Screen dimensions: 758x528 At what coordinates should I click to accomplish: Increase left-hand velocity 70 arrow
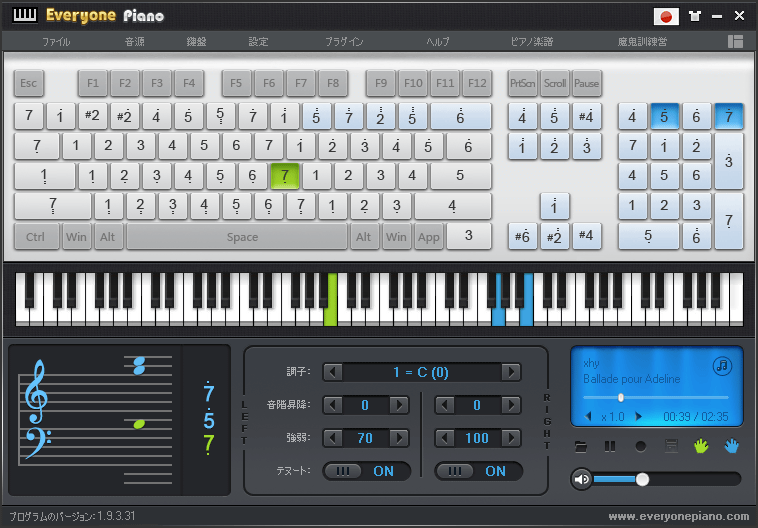click(399, 438)
